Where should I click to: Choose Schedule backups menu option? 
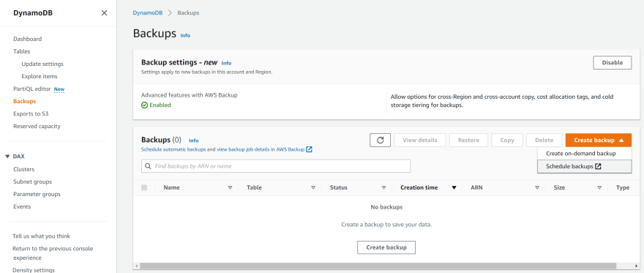tap(585, 166)
